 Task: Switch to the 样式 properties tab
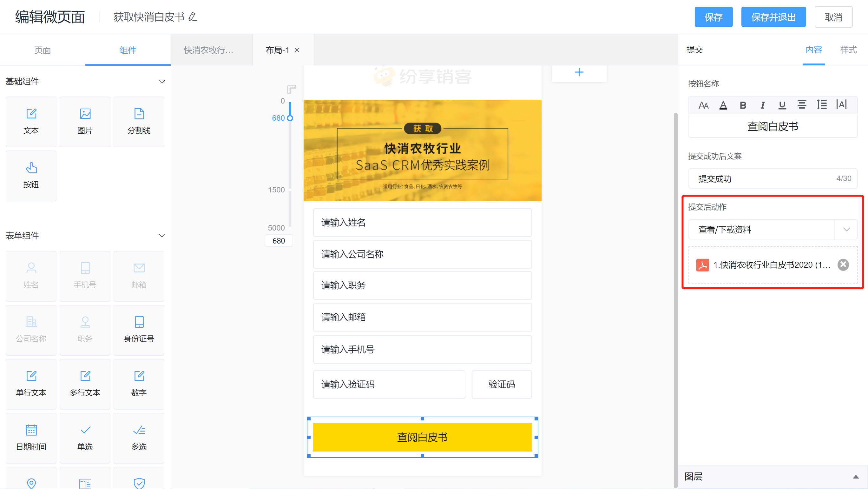pyautogui.click(x=848, y=50)
